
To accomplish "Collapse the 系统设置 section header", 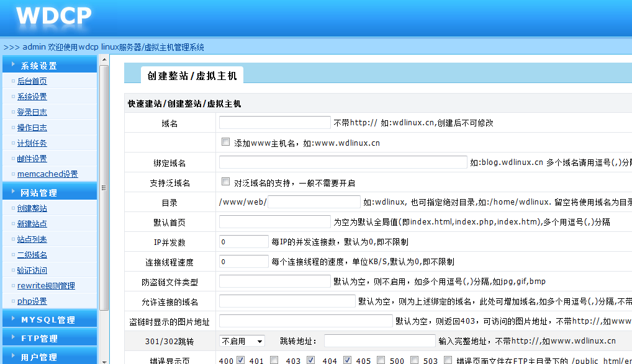I will (50, 64).
